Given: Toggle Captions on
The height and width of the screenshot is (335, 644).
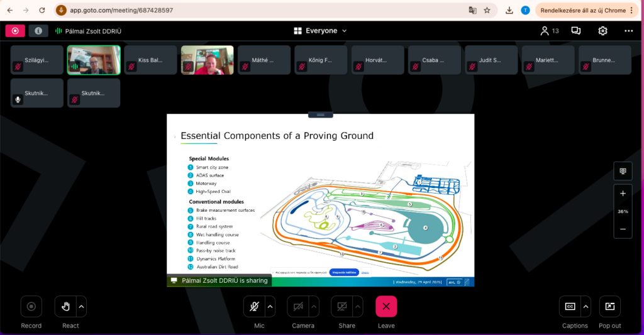Looking at the screenshot, I should (x=570, y=307).
